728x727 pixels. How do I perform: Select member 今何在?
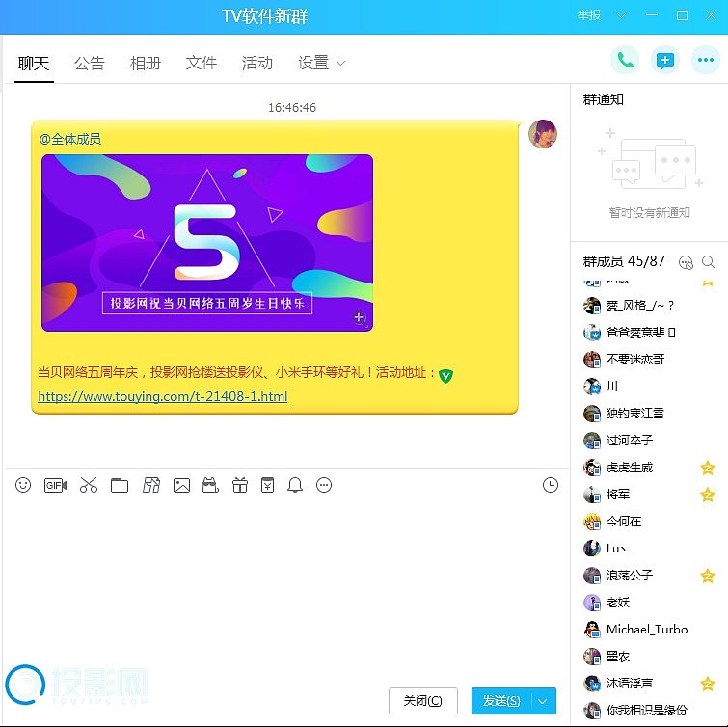648,522
